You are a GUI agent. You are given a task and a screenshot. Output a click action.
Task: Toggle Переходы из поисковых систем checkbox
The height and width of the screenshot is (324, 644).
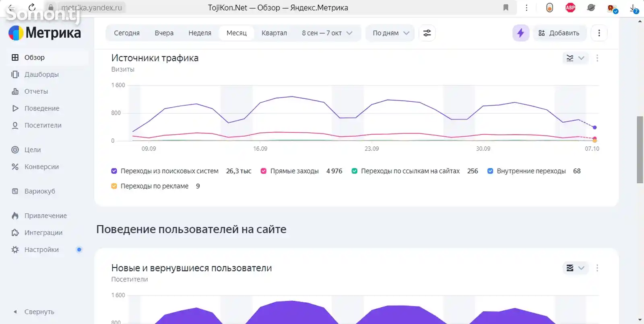tap(114, 171)
